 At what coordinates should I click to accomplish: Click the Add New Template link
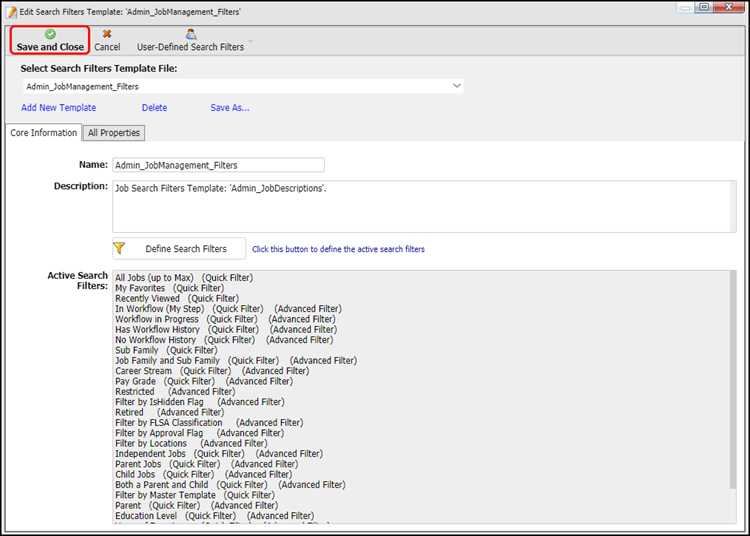(x=59, y=108)
